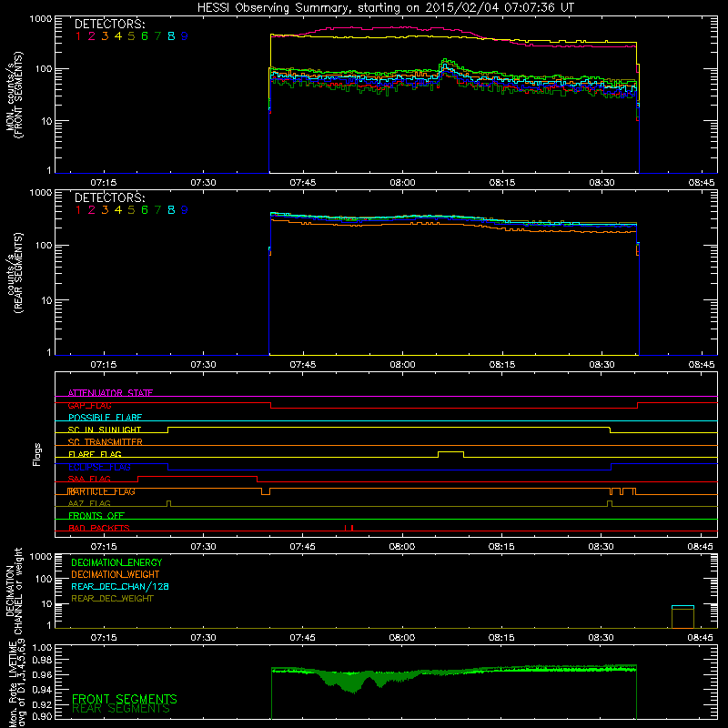728x728 pixels.
Task: Click the PARTICLE_FLAG label
Action: pyautogui.click(x=102, y=491)
